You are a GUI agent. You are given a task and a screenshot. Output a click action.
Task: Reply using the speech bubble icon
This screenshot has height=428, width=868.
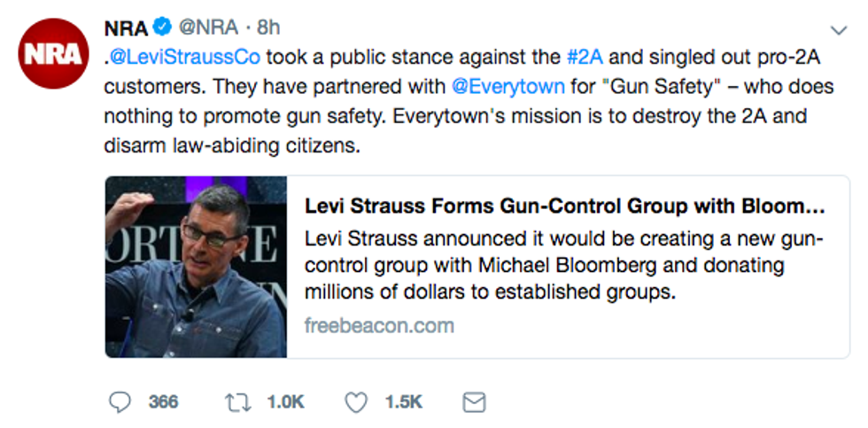(x=120, y=402)
